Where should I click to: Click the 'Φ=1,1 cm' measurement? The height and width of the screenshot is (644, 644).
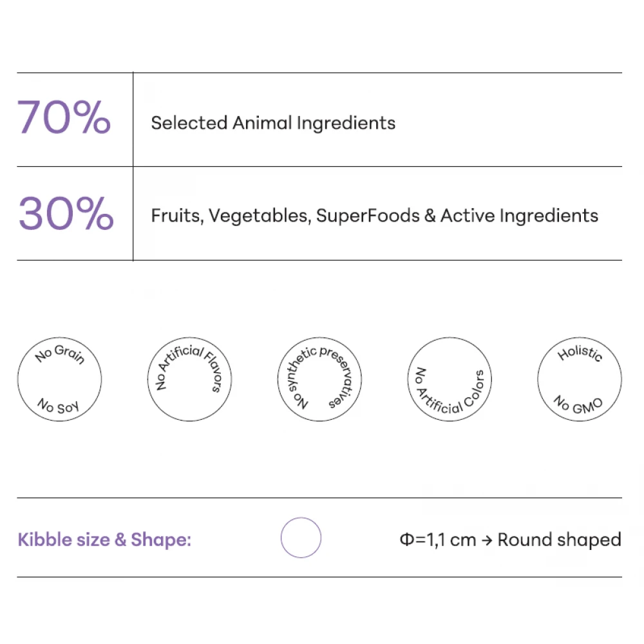pos(438,540)
